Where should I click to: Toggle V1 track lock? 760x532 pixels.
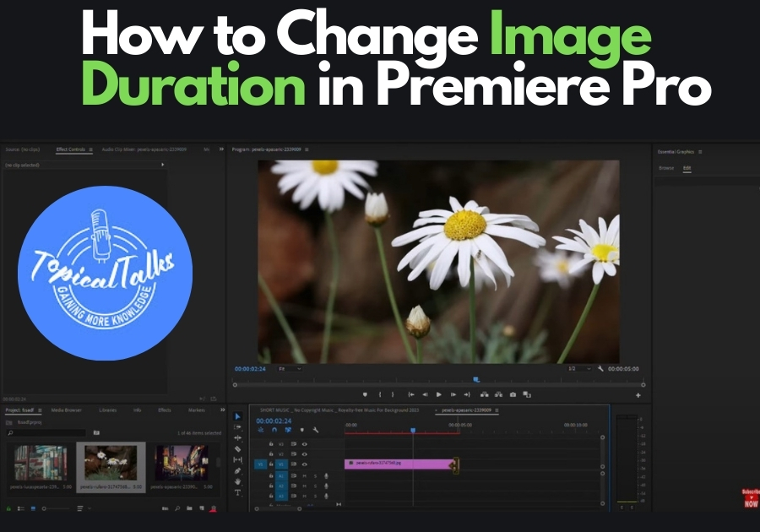(x=271, y=464)
